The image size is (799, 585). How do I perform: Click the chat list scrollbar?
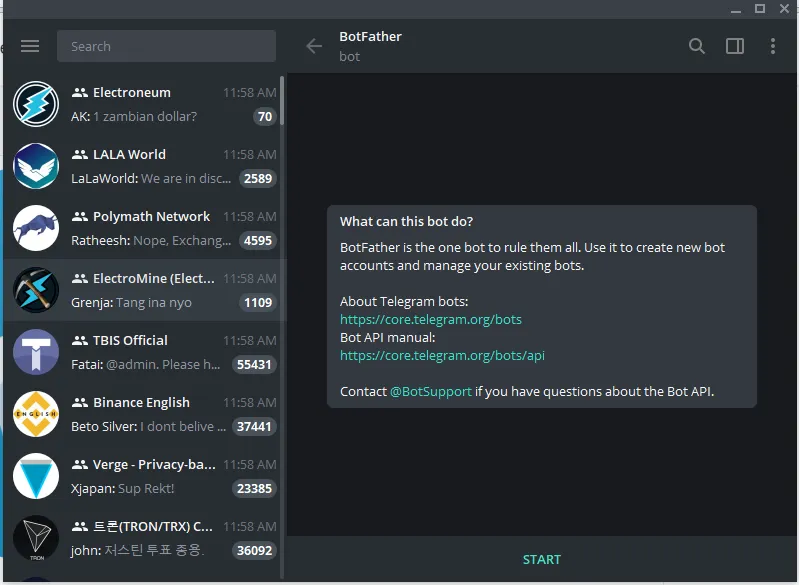point(282,101)
